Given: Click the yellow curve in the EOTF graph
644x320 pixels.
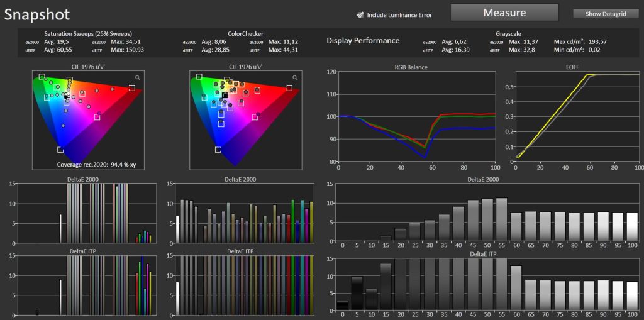Looking at the screenshot, I should pyautogui.click(x=553, y=119).
